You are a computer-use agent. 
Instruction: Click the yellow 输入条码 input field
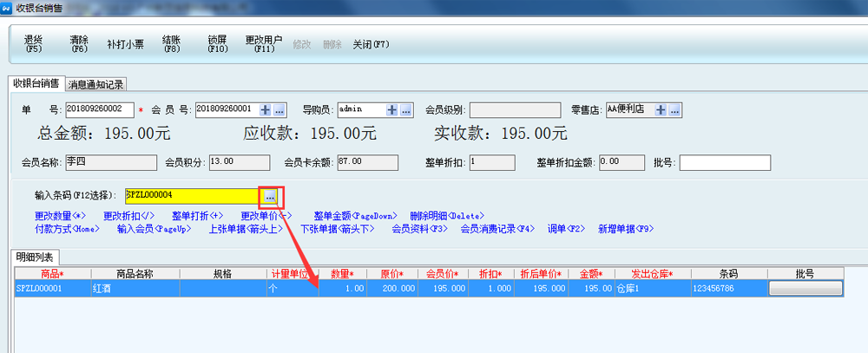191,195
